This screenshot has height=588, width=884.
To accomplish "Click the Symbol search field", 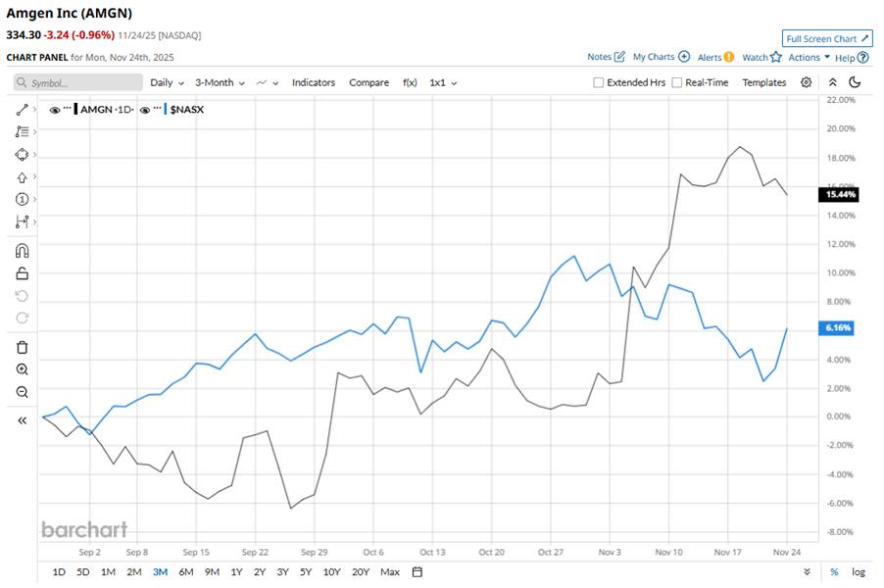I will click(78, 83).
